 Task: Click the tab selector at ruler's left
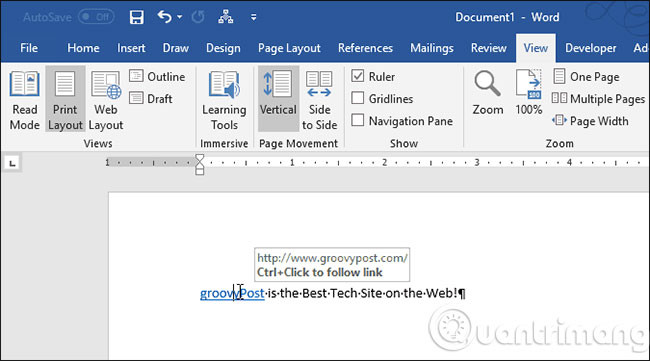[x=12, y=163]
